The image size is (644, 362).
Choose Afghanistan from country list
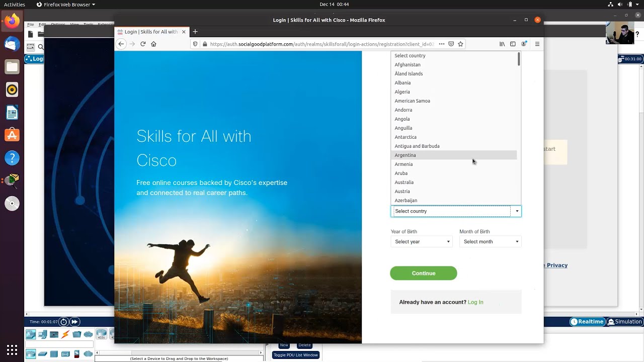[454, 65]
